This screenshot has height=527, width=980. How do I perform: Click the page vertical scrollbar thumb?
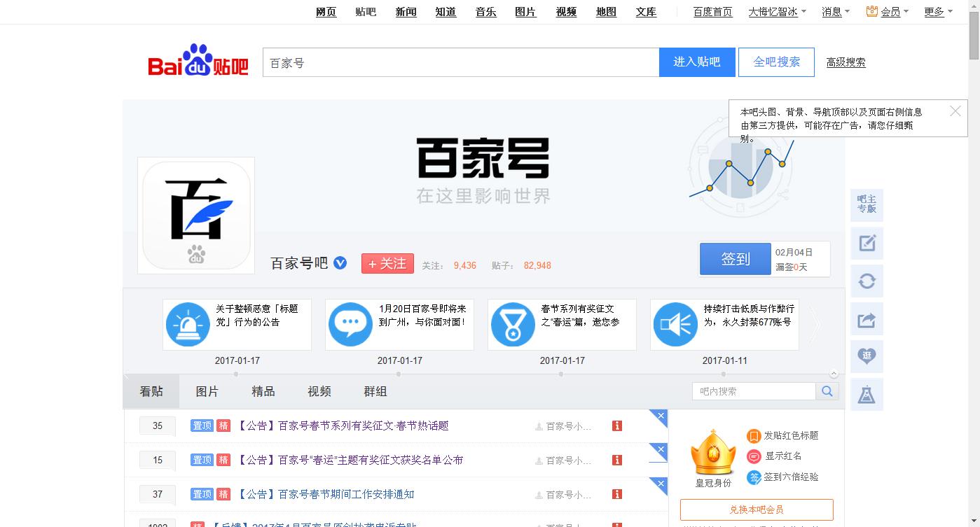[x=974, y=36]
